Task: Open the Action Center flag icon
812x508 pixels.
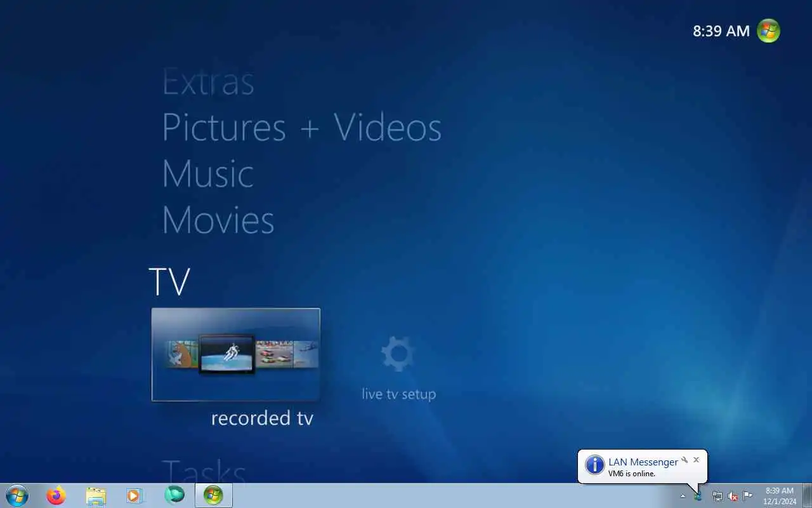Action: click(x=748, y=496)
